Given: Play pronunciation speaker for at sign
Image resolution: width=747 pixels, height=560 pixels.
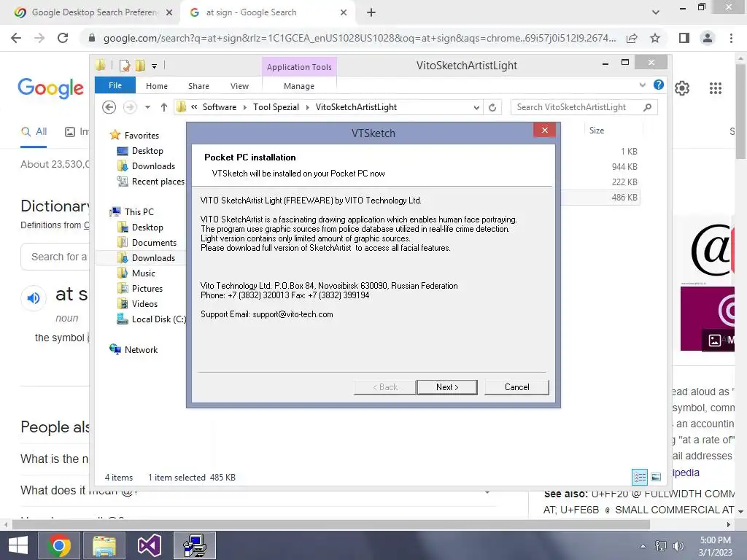Looking at the screenshot, I should point(34,298).
